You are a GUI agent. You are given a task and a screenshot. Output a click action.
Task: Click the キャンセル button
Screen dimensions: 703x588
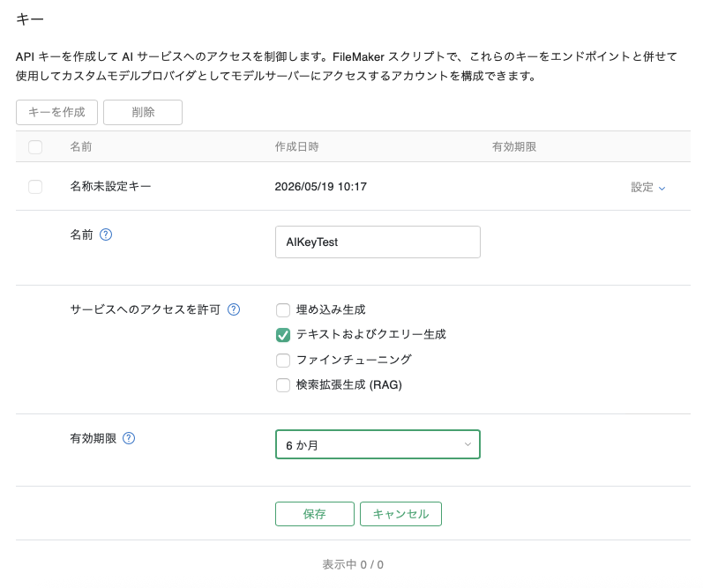click(x=400, y=514)
